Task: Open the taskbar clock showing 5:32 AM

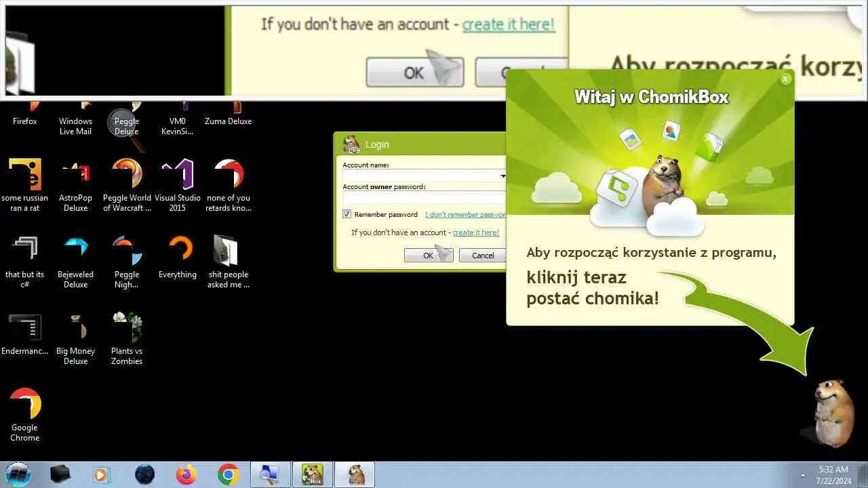Action: tap(833, 474)
